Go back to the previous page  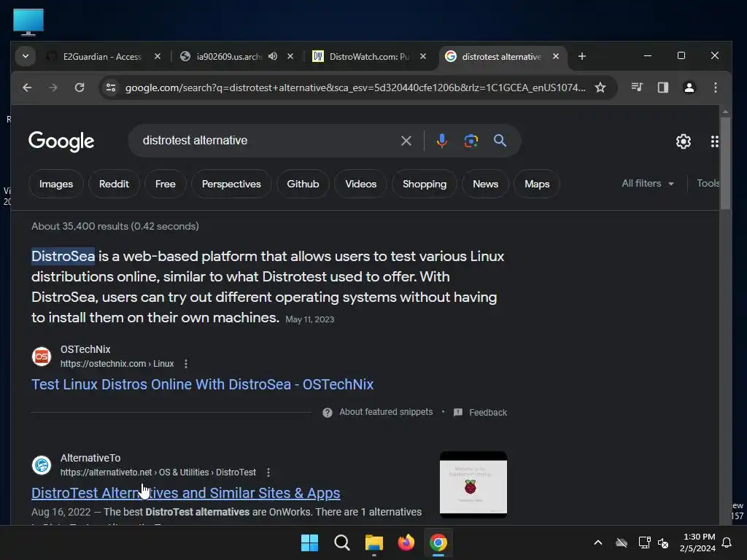coord(27,87)
